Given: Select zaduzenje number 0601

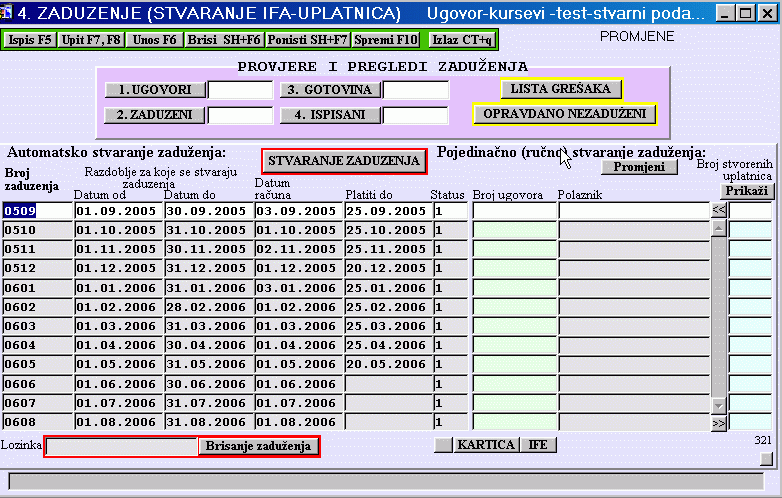Looking at the screenshot, I should click(37, 288).
